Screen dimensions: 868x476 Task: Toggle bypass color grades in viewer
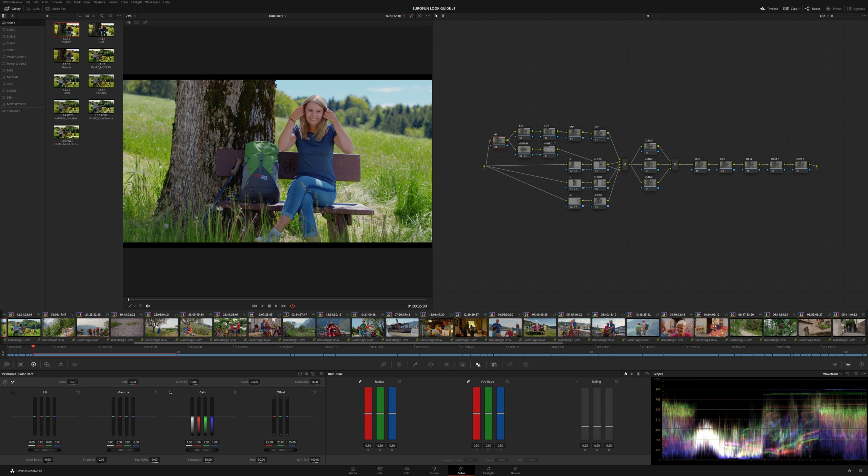[411, 16]
